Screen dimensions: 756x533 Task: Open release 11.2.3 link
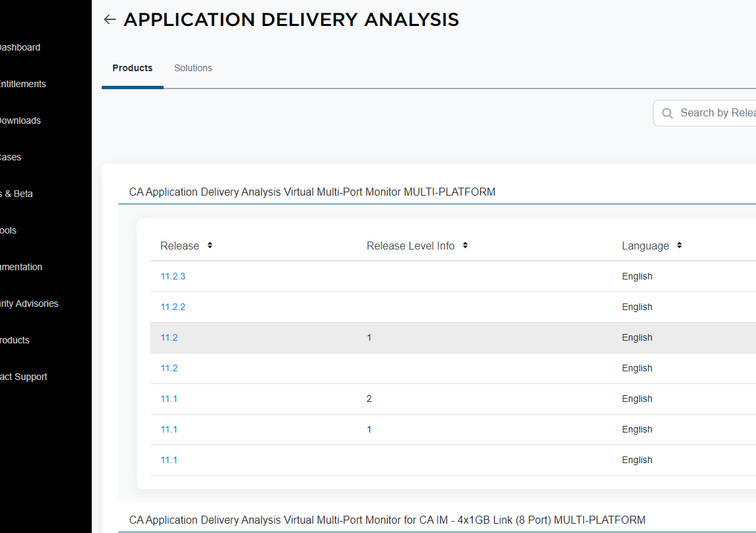tap(173, 276)
